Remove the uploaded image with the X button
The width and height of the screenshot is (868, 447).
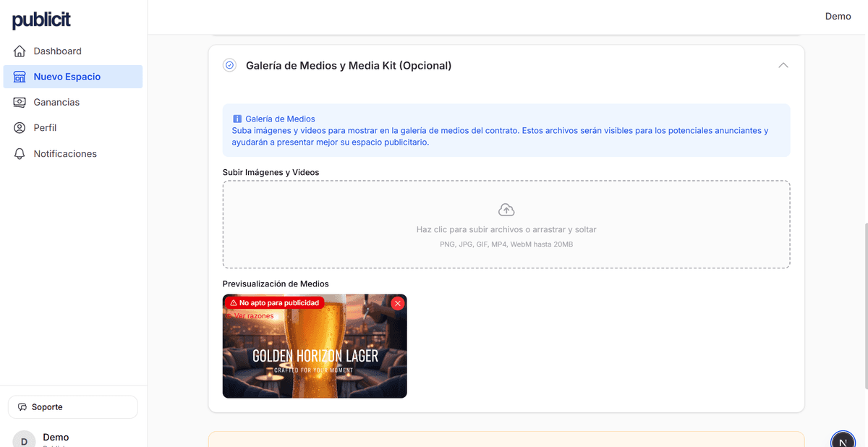[x=397, y=303]
